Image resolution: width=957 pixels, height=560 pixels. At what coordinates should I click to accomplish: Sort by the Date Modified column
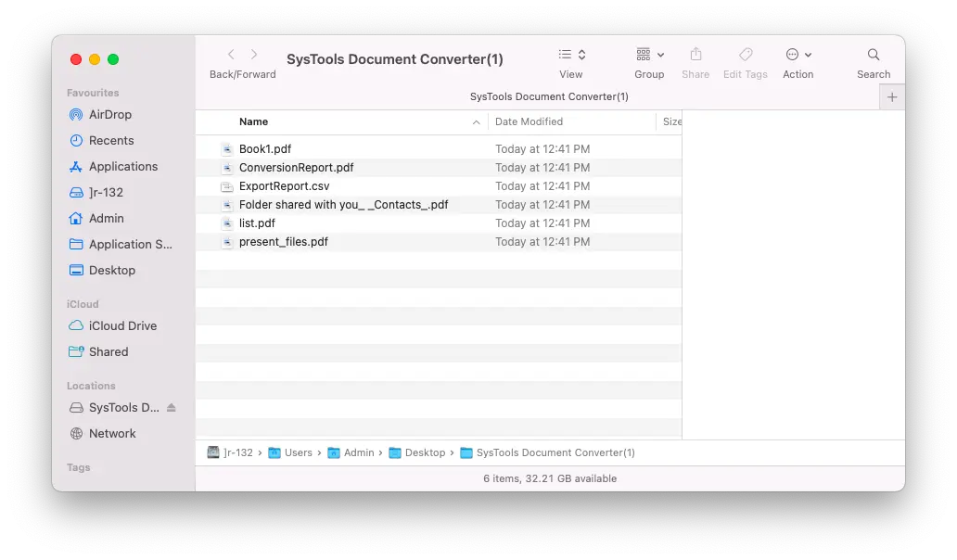click(x=529, y=122)
